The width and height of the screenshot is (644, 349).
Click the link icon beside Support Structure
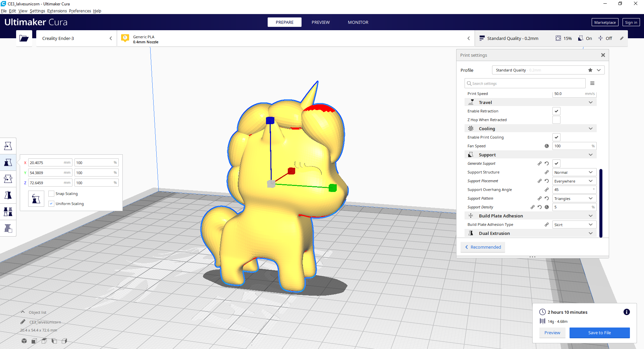[547, 172]
